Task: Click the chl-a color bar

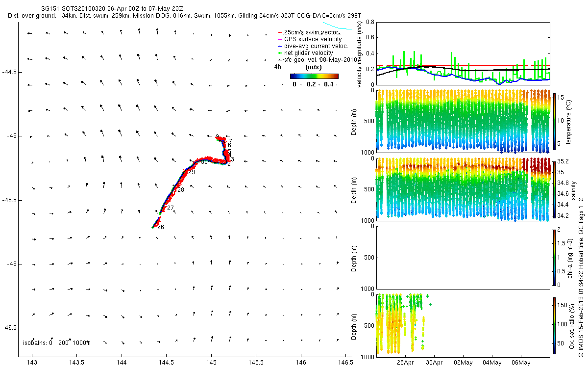Action: (555, 257)
